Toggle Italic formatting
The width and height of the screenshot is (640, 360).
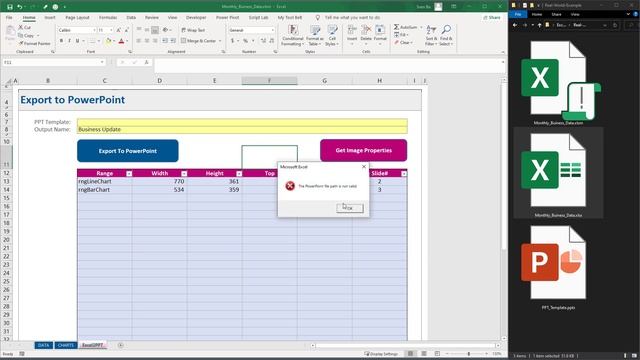pyautogui.click(x=69, y=41)
